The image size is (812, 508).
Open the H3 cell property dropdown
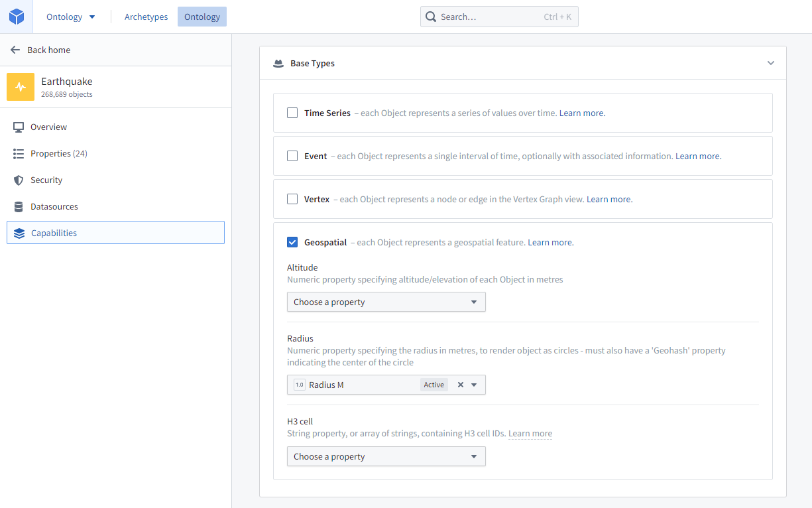[x=386, y=456]
